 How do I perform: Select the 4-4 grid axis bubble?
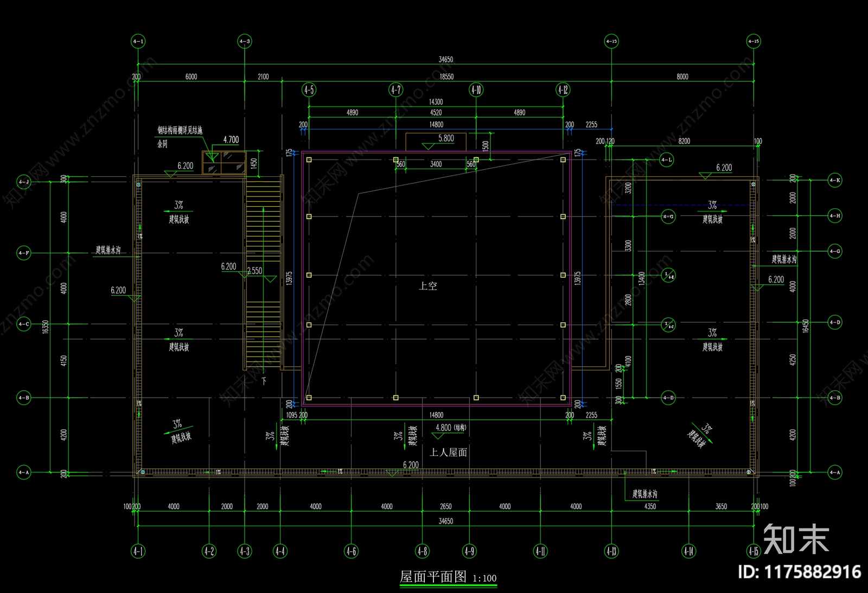(x=280, y=551)
